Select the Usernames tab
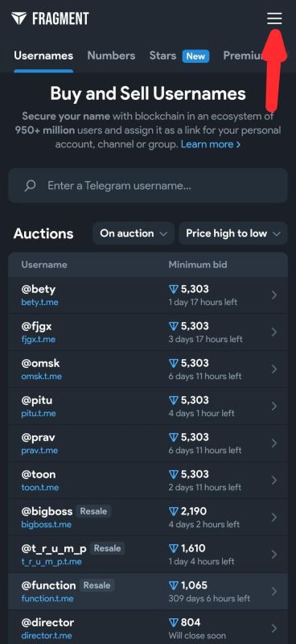 pyautogui.click(x=43, y=56)
